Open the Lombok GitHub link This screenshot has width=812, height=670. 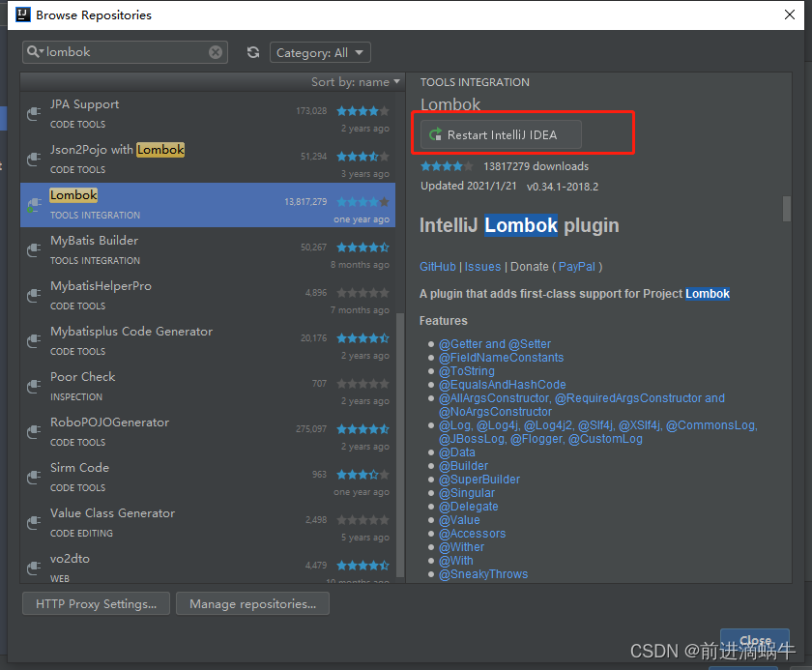(x=438, y=266)
